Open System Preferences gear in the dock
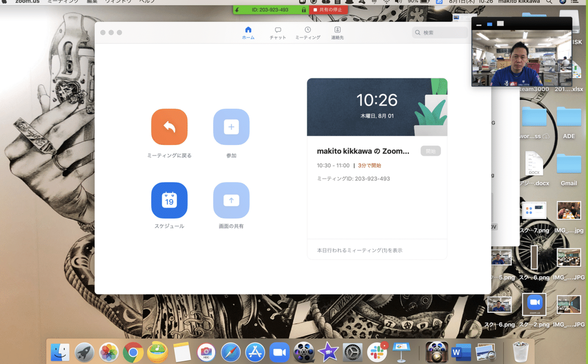588x364 pixels. pos(352,352)
